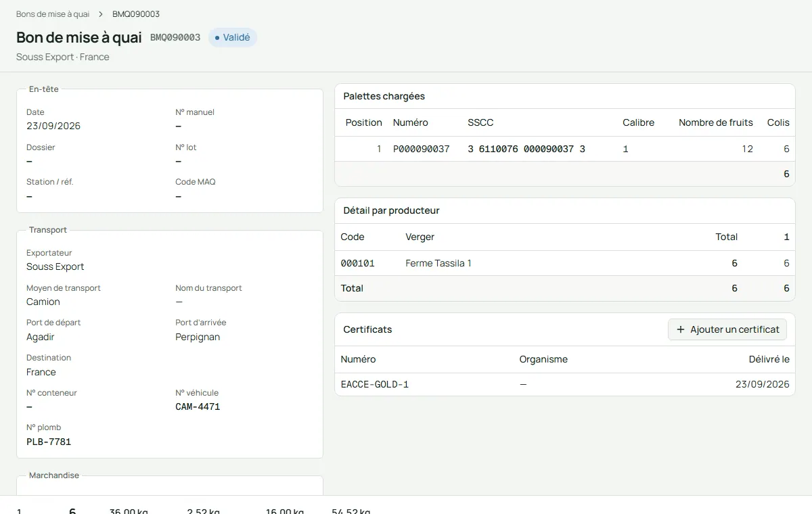Click arrival port "Perpignan"
Viewport: 812px width, 514px height.
198,337
